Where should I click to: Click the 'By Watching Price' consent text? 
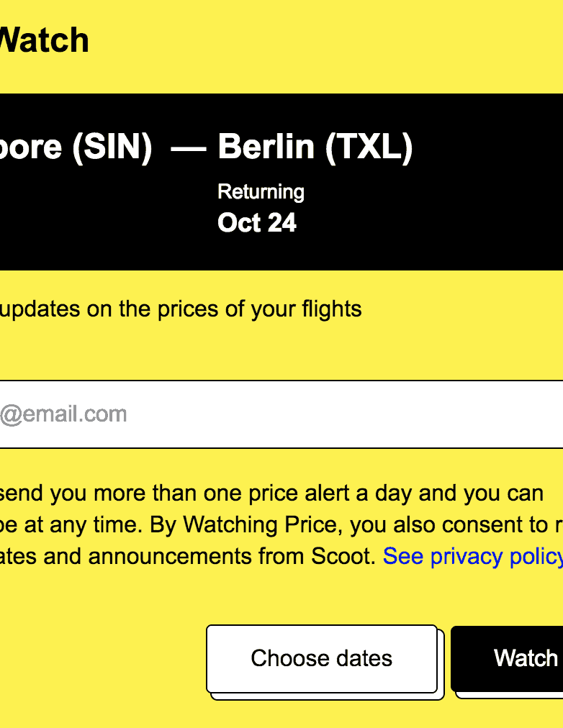tap(246, 524)
